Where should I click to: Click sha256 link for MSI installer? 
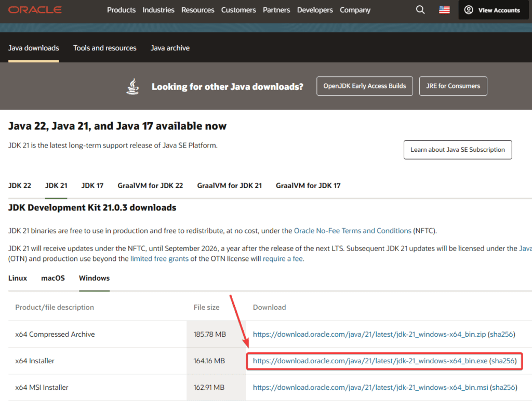point(503,387)
